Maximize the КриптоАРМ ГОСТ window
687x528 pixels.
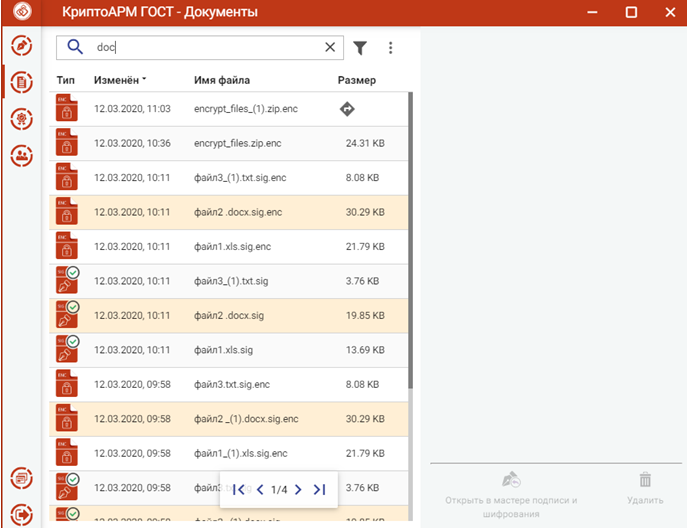pos(631,12)
